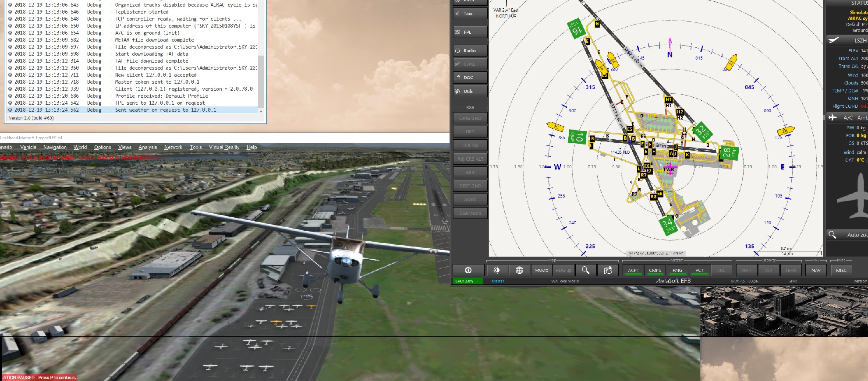Expand the Options menu in Prepar3D
868x381 pixels.
tap(103, 147)
